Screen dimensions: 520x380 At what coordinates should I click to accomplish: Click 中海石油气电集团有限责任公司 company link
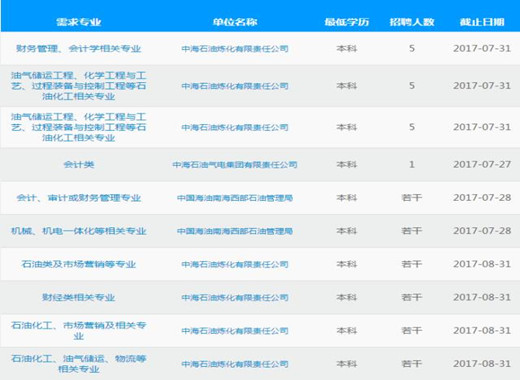coord(235,165)
